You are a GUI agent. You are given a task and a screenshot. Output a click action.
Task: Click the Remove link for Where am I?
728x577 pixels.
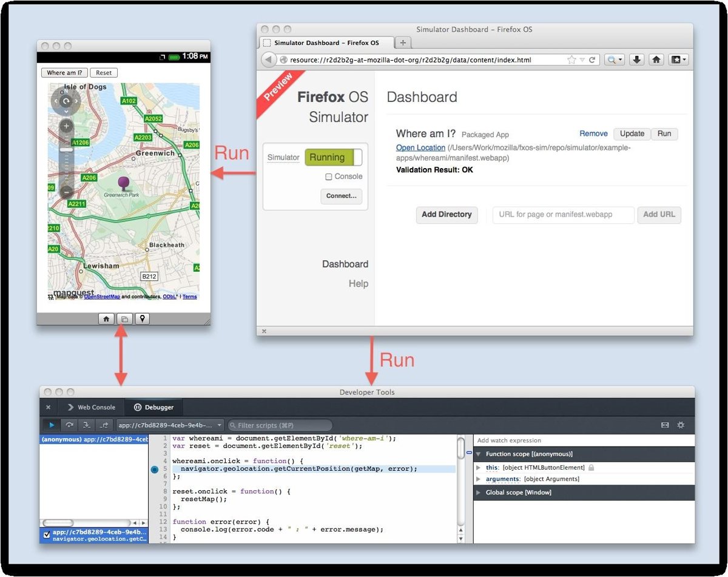(x=593, y=134)
